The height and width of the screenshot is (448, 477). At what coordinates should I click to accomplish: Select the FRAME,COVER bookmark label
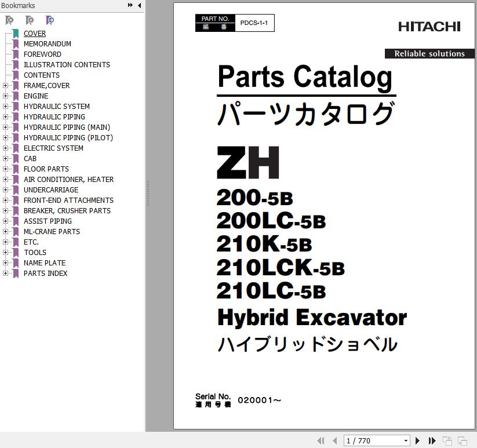(x=46, y=85)
